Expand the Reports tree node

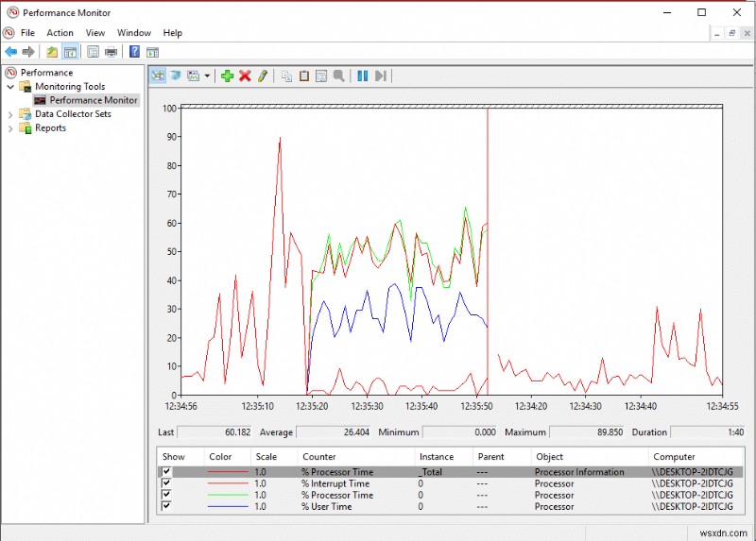click(x=11, y=128)
